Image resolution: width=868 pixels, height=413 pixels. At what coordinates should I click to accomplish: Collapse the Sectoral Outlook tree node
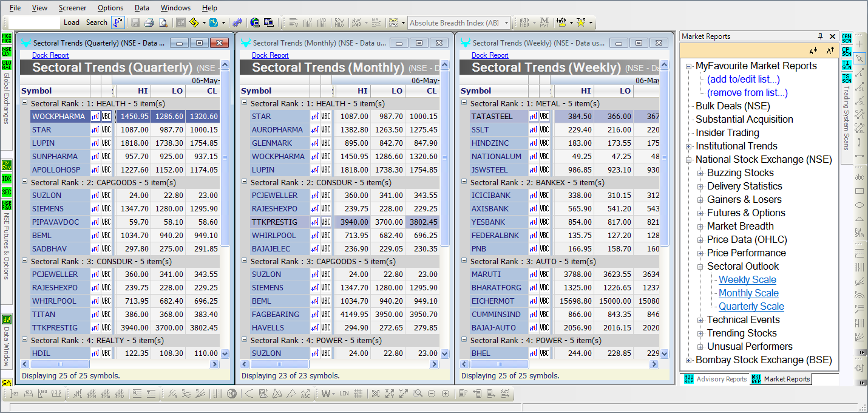[x=700, y=267]
